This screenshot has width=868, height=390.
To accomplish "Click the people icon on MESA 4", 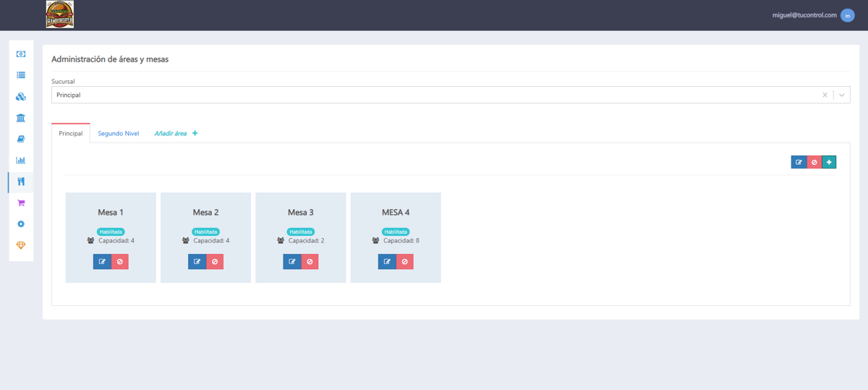I will point(375,241).
